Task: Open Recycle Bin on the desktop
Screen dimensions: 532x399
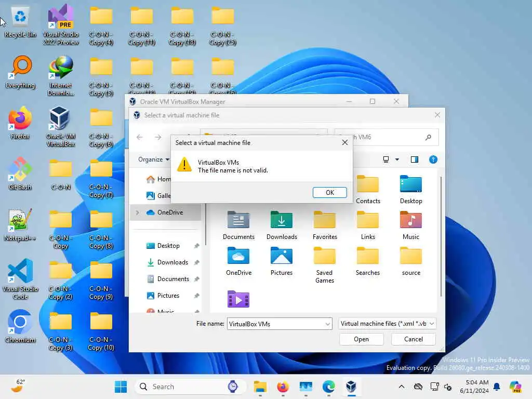Action: click(20, 22)
